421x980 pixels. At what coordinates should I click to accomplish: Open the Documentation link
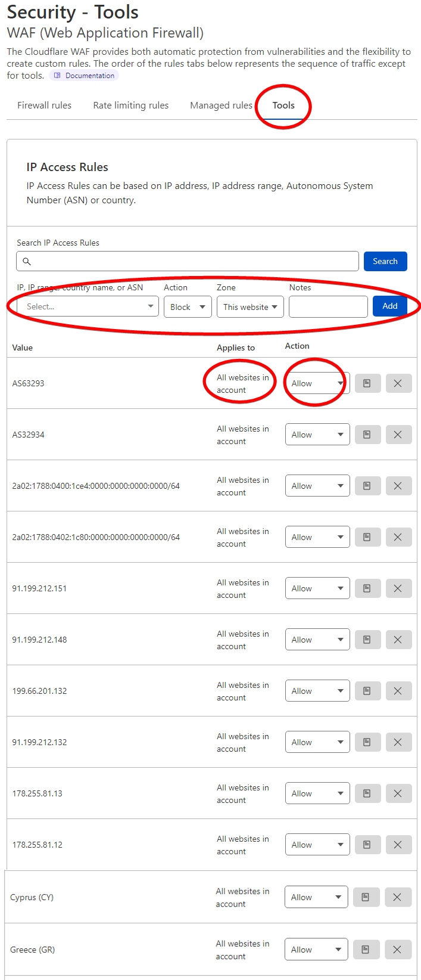pyautogui.click(x=84, y=76)
